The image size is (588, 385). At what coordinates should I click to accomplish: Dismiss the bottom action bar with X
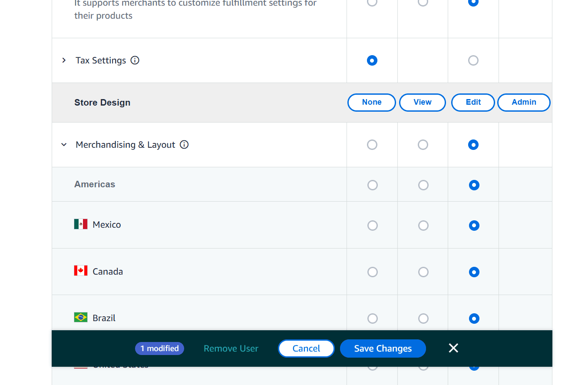tap(453, 348)
